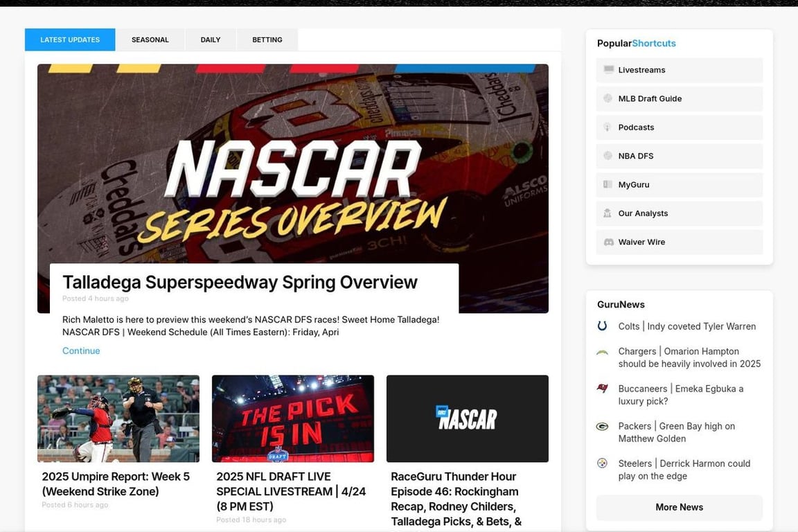Click the Chargers bolt team logo

[602, 352]
